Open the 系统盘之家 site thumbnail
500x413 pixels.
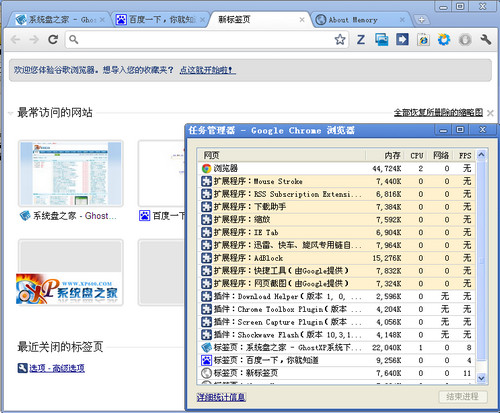click(x=71, y=173)
